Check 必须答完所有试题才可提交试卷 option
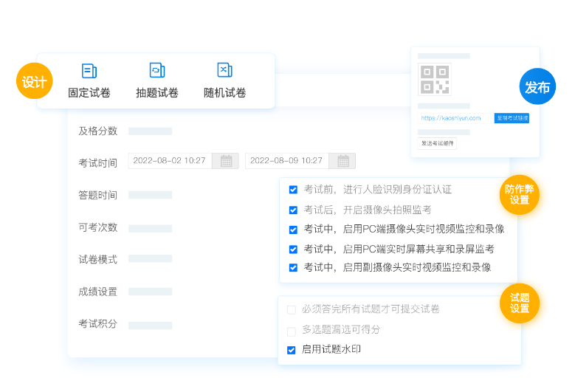Viewport: 575px width, 392px height. 292,309
